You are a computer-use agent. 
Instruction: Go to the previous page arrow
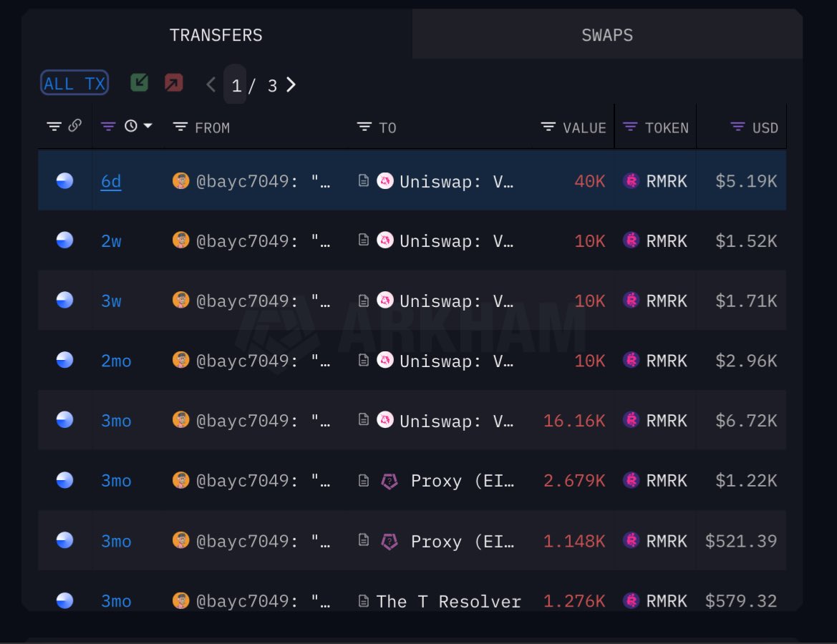click(x=211, y=84)
